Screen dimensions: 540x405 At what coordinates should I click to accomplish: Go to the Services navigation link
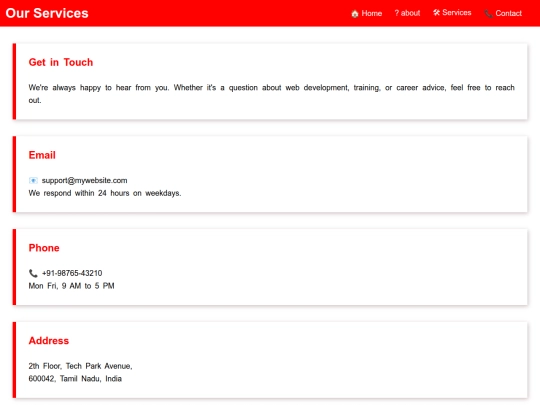(452, 13)
